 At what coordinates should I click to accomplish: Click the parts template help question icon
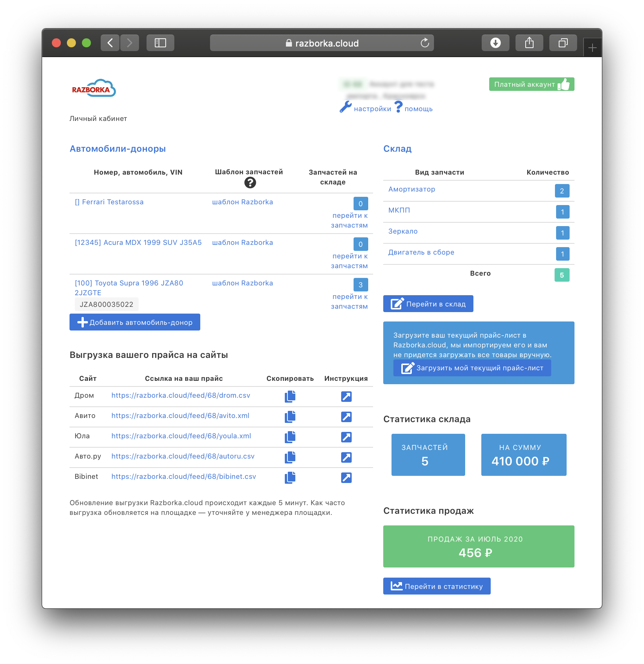pyautogui.click(x=250, y=183)
